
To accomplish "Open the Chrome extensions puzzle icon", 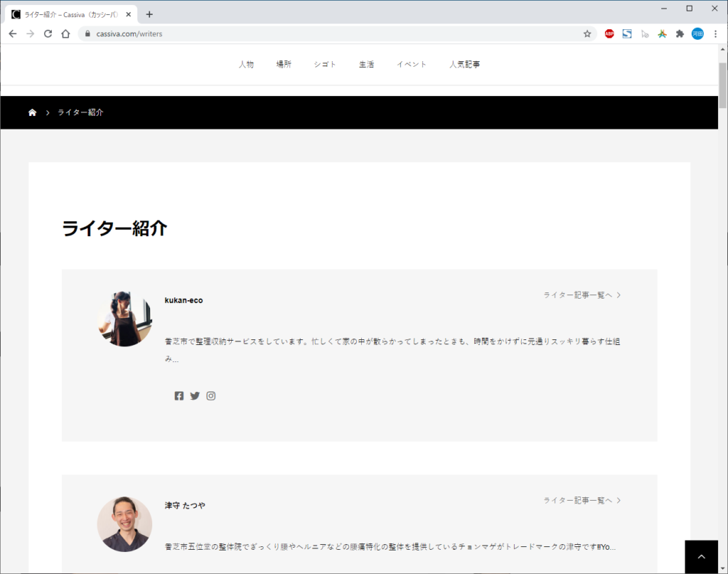I will tap(680, 33).
